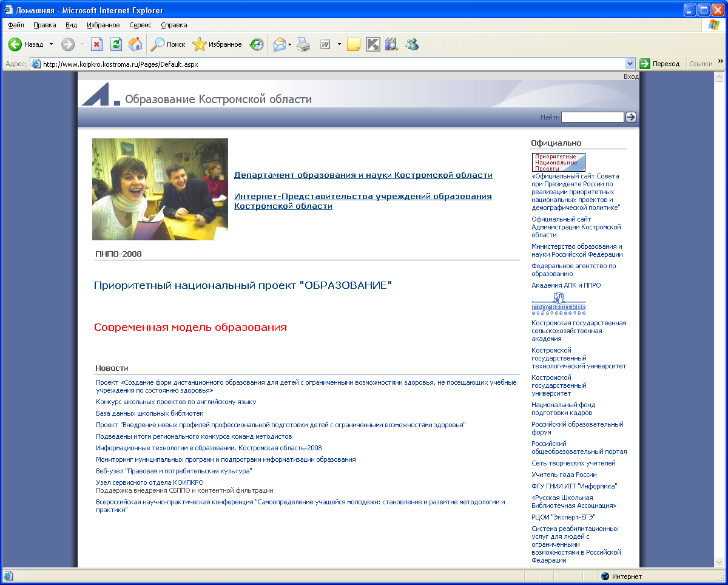Open the Правка menu

coord(45,25)
